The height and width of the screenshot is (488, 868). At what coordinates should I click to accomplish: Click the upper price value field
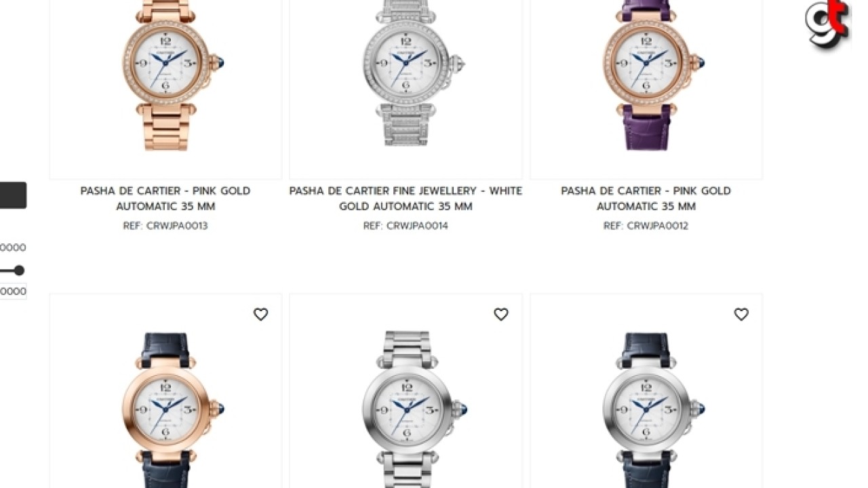pos(13,247)
